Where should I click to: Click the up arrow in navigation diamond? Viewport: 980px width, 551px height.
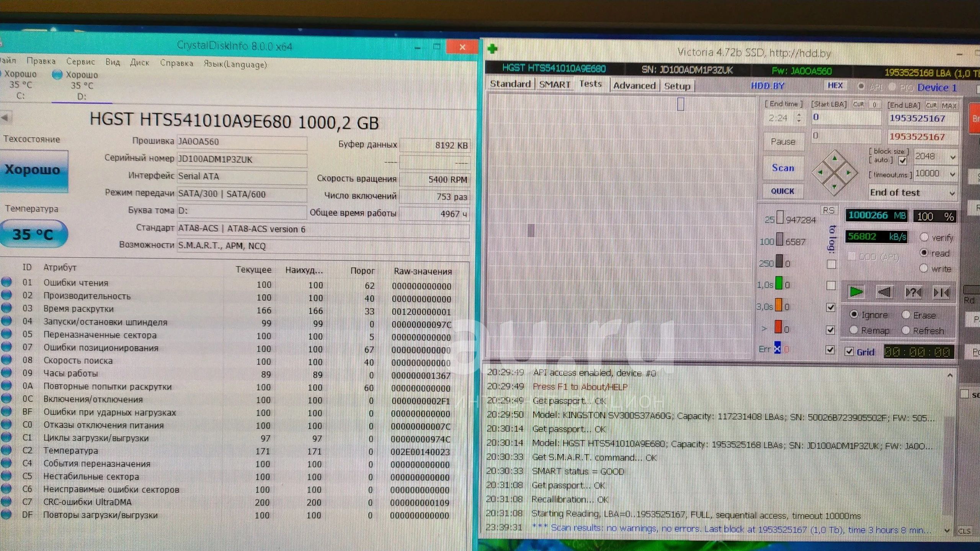(835, 158)
